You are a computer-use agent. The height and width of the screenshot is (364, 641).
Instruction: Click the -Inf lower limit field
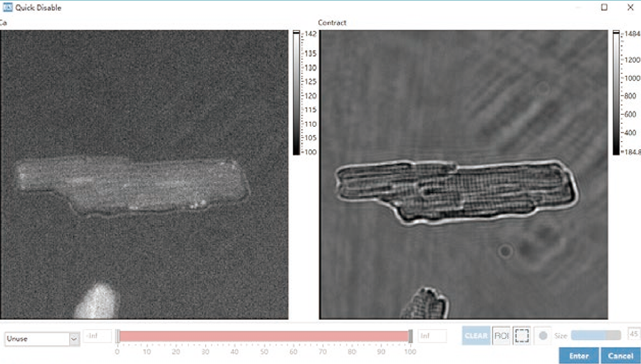coord(98,336)
